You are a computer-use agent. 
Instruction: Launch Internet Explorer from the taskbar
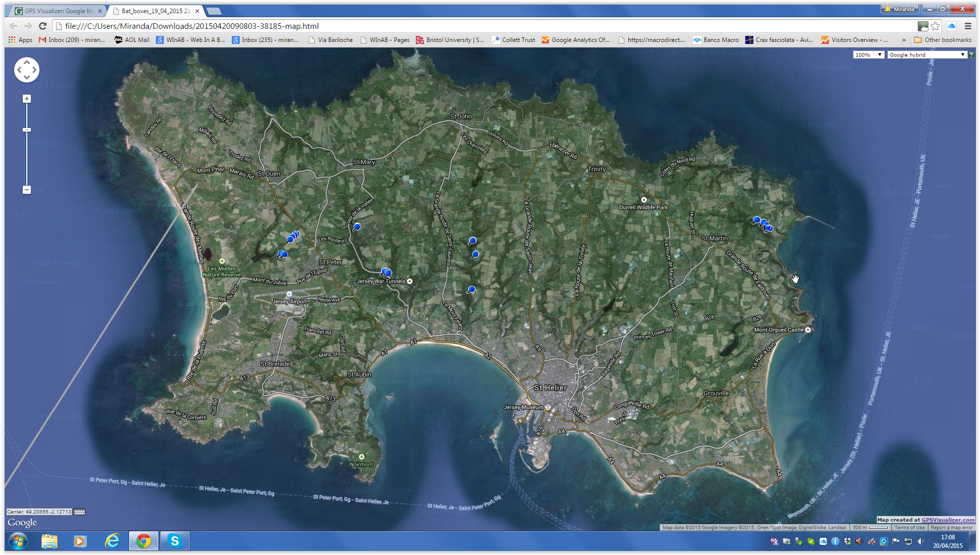[112, 541]
